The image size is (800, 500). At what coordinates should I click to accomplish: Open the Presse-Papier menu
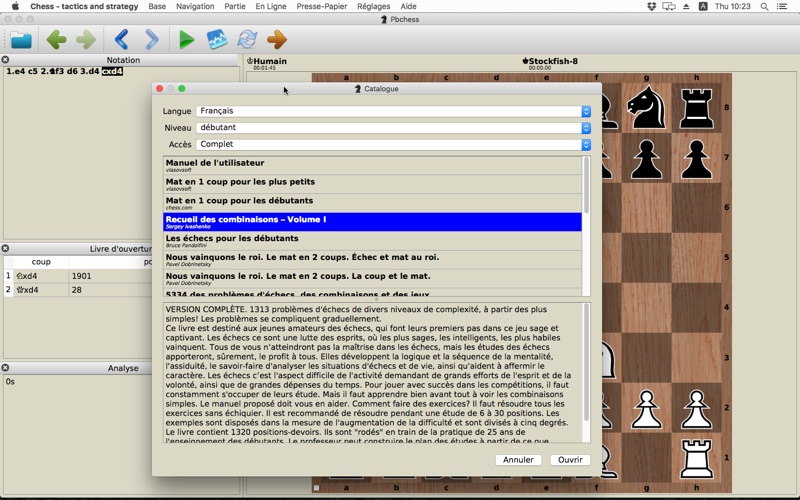pyautogui.click(x=322, y=6)
